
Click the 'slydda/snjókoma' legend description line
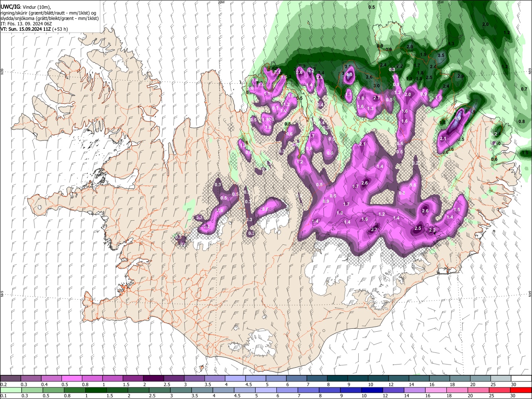pyautogui.click(x=49, y=18)
